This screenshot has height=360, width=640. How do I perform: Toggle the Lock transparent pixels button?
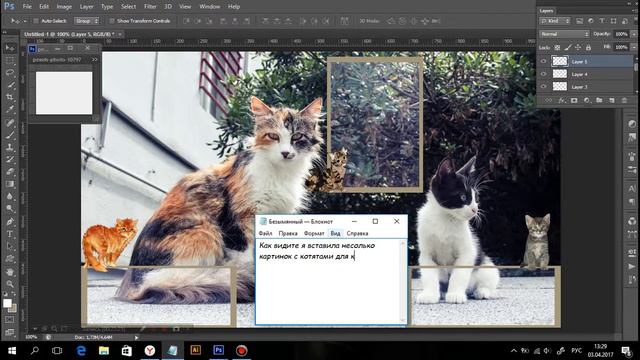tap(557, 48)
